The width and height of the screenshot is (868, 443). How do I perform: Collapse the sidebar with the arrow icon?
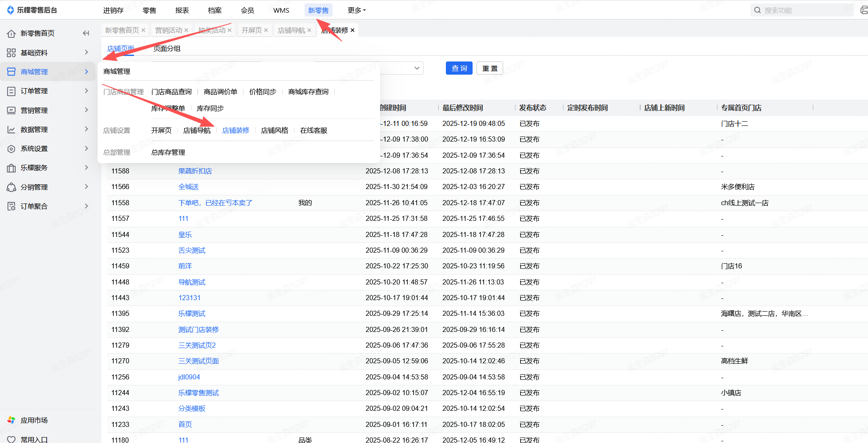[x=86, y=33]
